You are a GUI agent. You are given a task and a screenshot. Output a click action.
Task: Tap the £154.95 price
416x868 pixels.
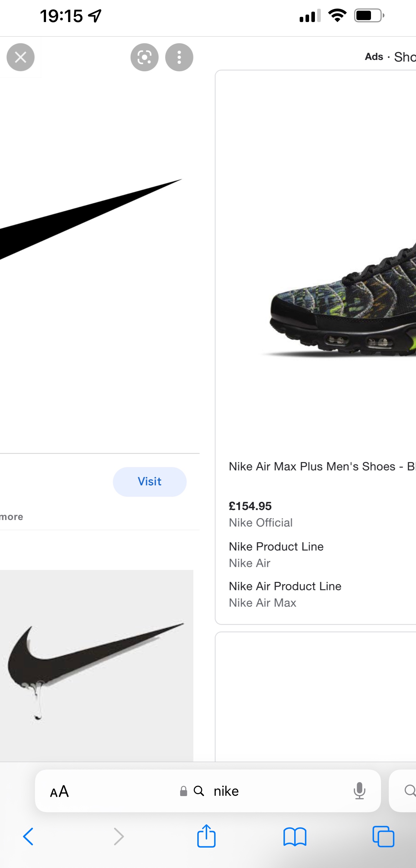(250, 506)
